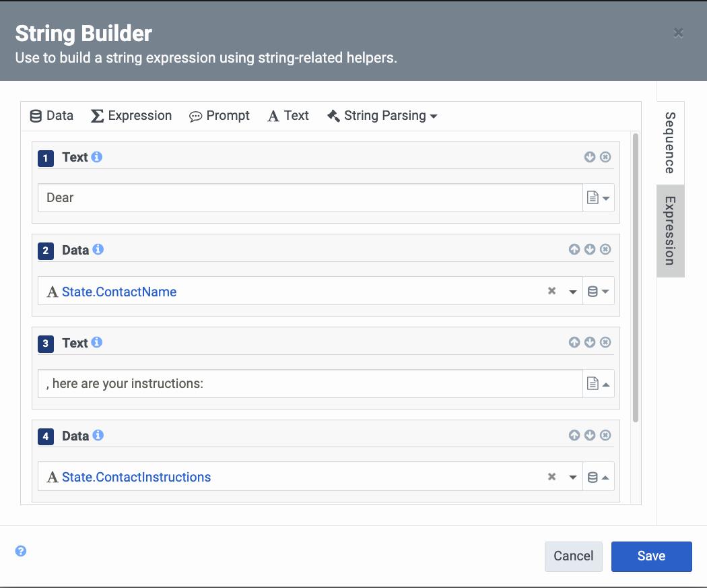Open the document-source dropdown on the Dear field

598,197
